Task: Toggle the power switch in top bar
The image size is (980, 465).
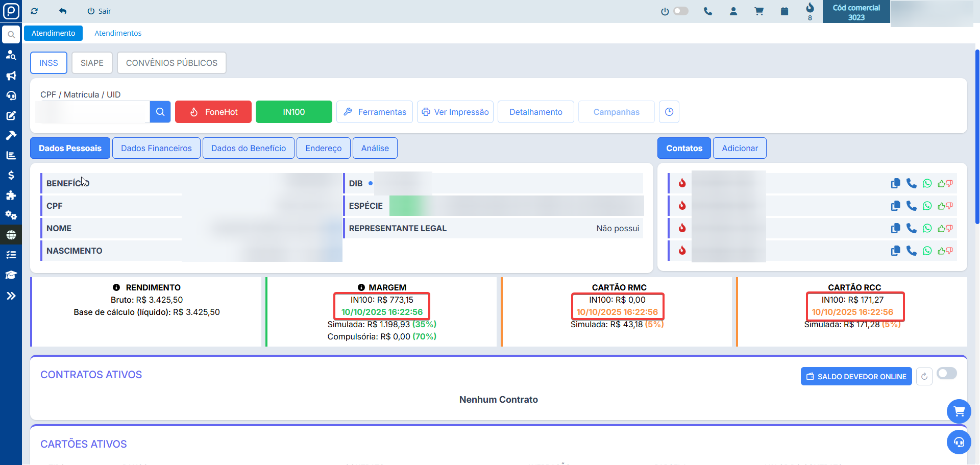Action: 680,11
